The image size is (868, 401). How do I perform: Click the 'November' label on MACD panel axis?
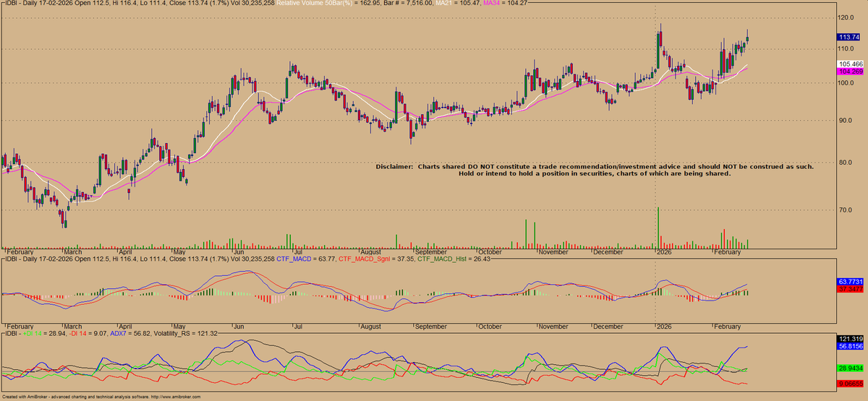554,327
